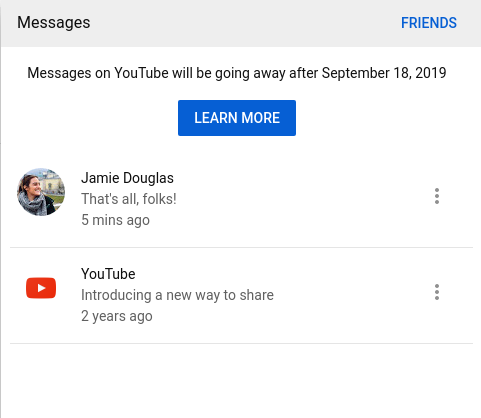The height and width of the screenshot is (418, 481).
Task: Select the Jamie Douglas sender name
Action: (127, 178)
